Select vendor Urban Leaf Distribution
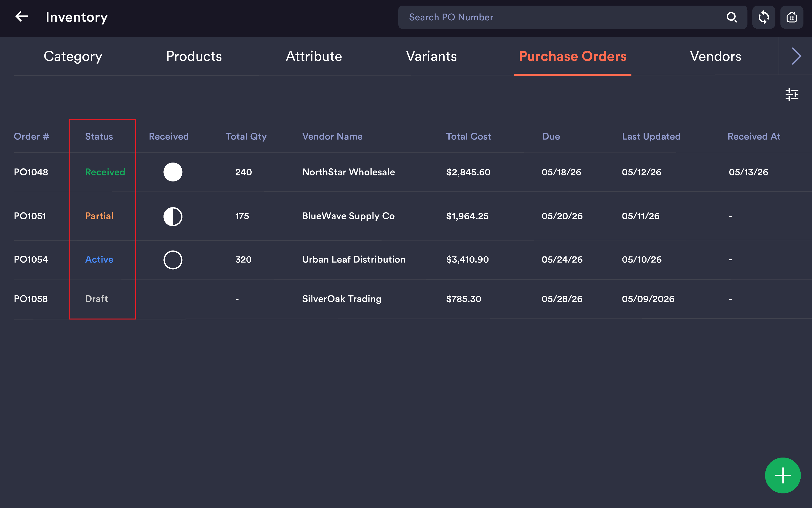Screen dimensions: 812x508 coord(354,259)
